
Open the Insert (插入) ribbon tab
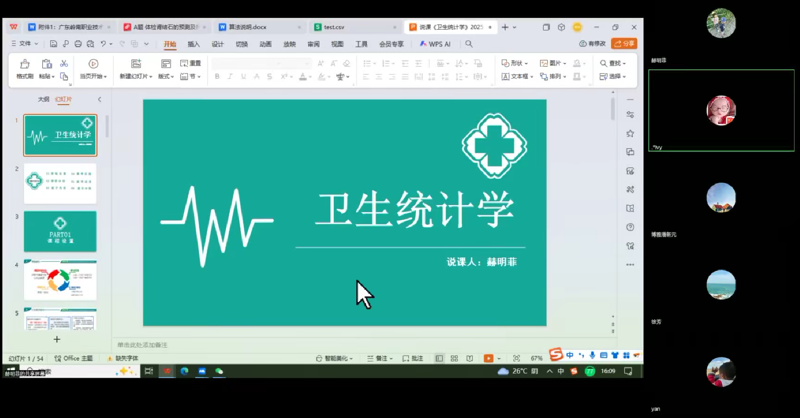[194, 44]
